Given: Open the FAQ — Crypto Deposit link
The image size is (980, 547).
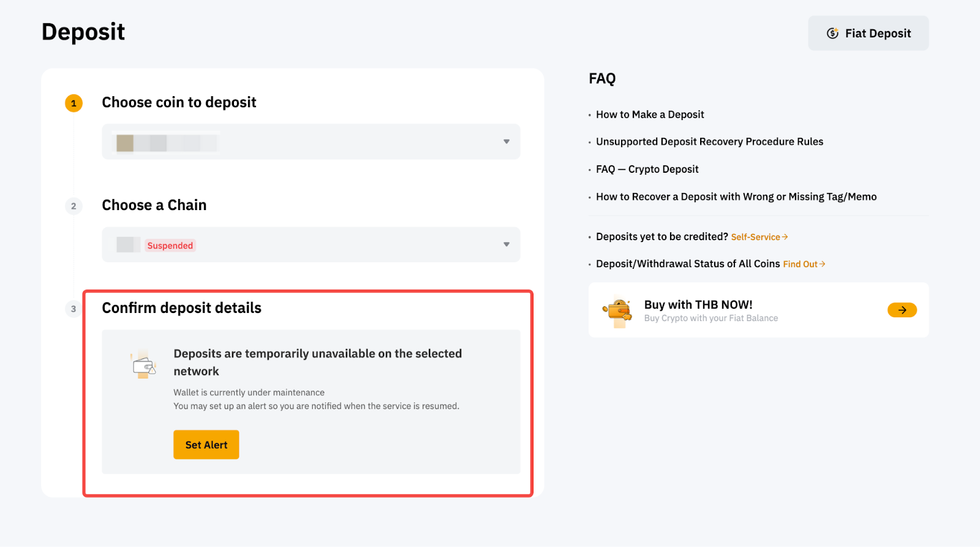Looking at the screenshot, I should tap(647, 169).
